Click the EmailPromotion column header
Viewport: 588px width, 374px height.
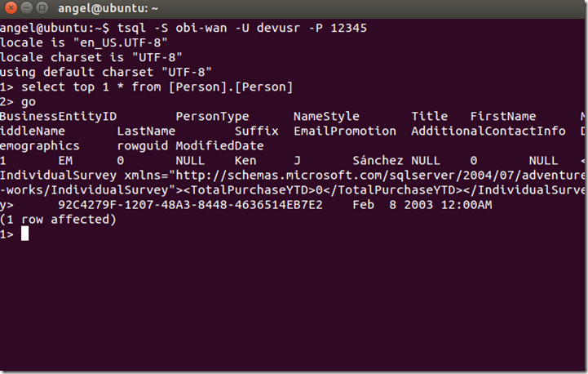345,131
